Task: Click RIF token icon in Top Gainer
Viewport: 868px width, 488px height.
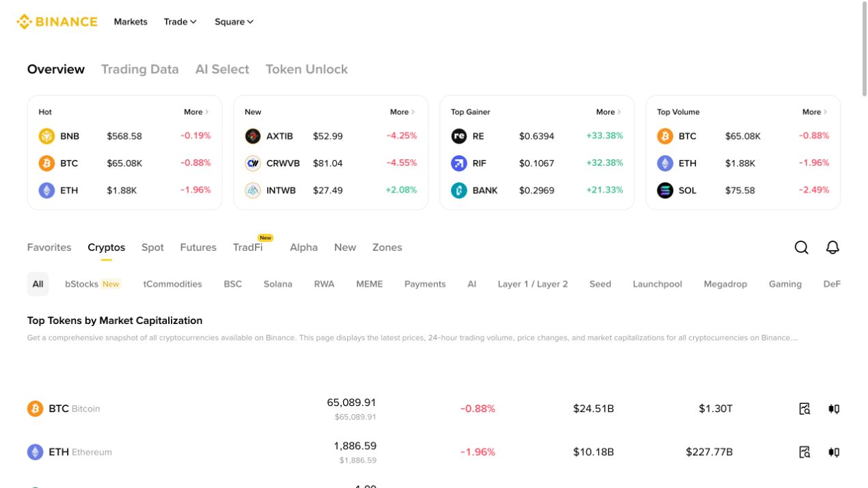Action: coord(459,163)
